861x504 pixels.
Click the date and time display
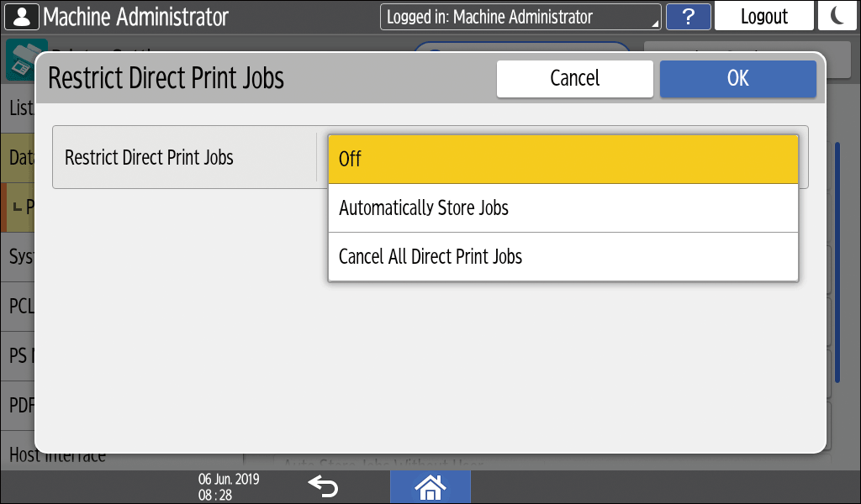pyautogui.click(x=228, y=486)
